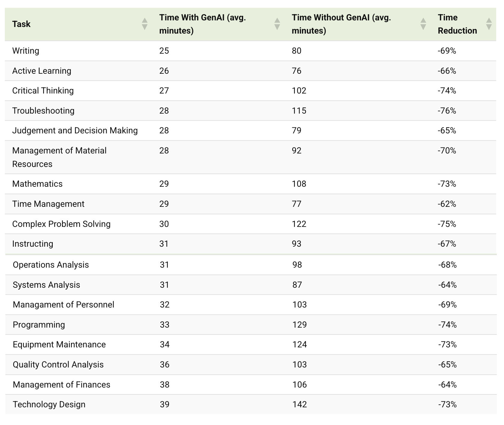Click the -76% reduction for Troubleshooting

(x=447, y=111)
